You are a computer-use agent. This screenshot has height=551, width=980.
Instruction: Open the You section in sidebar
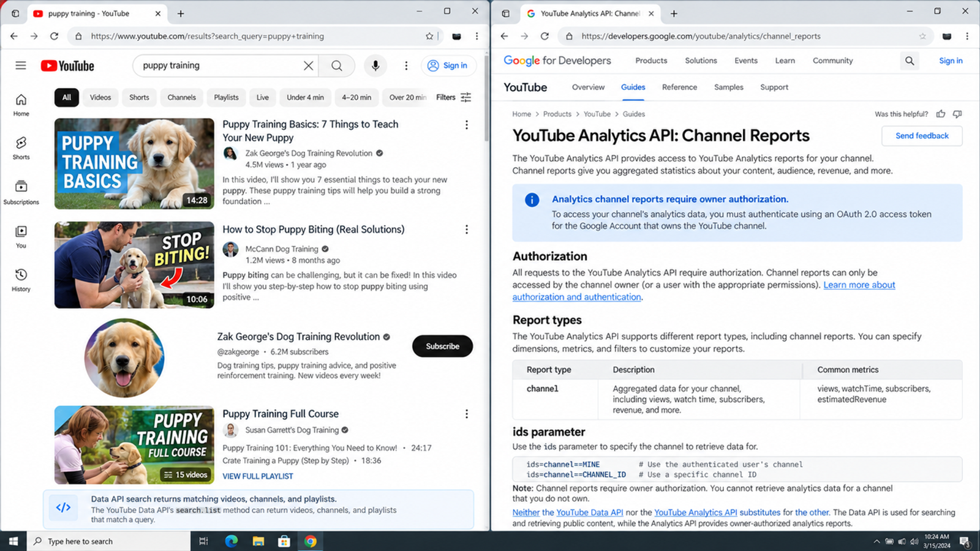(21, 236)
